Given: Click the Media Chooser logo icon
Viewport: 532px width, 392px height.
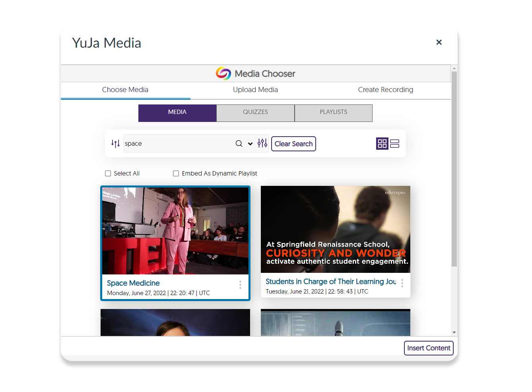Looking at the screenshot, I should tap(223, 73).
